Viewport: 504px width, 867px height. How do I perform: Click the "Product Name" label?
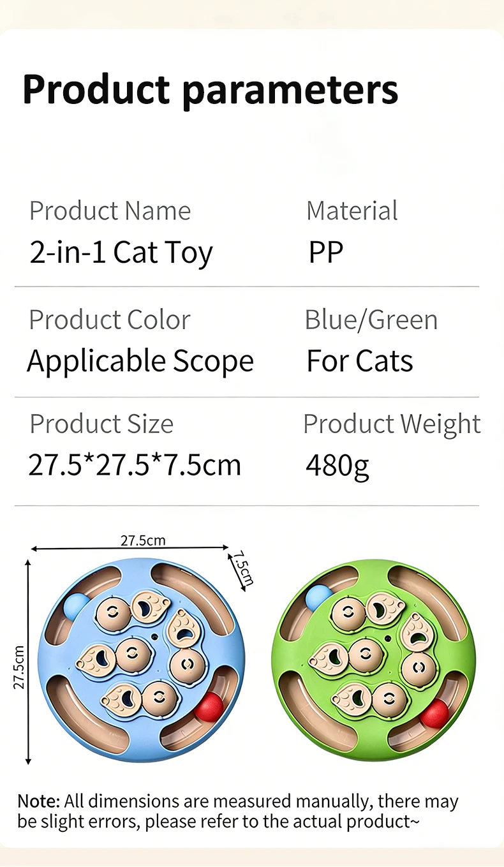(110, 211)
